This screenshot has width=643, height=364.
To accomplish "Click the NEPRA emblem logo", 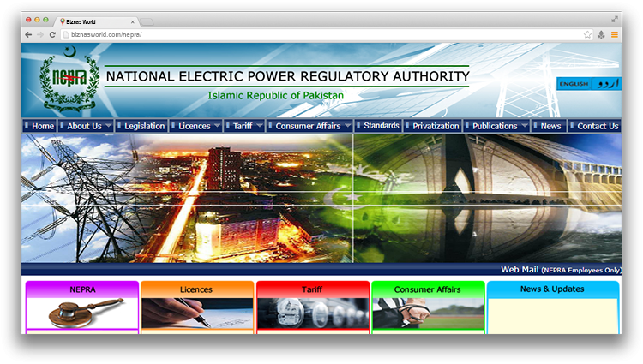I will [x=69, y=79].
